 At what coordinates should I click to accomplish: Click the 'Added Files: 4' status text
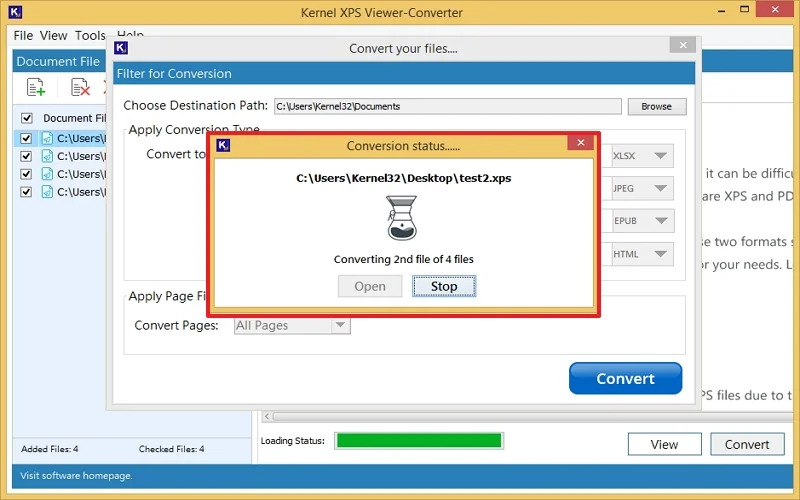(x=49, y=449)
